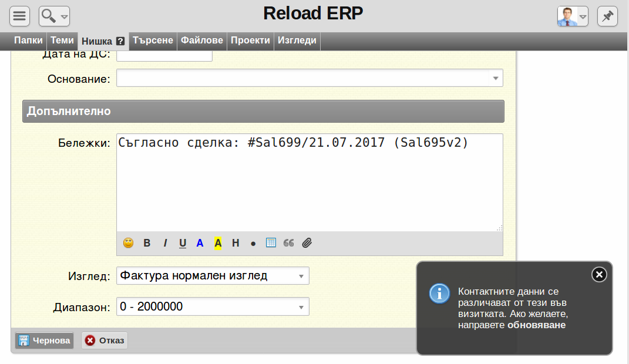Expand arrow next to user avatar
629x364 pixels.
click(x=583, y=17)
